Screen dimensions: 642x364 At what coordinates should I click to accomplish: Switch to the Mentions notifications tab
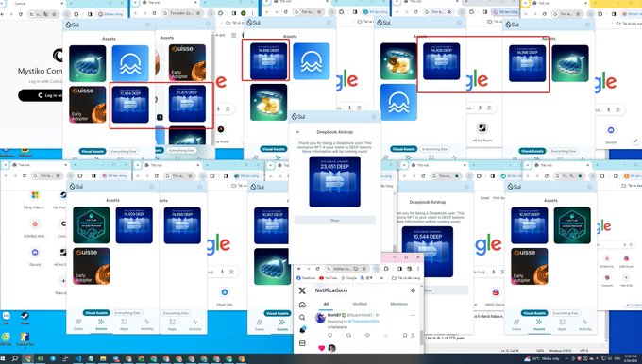click(x=398, y=304)
